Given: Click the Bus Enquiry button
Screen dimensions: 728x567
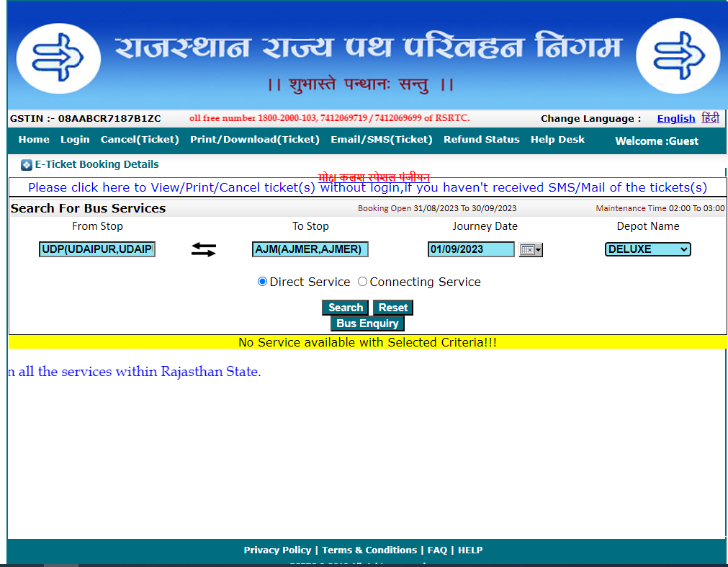Looking at the screenshot, I should point(367,323).
